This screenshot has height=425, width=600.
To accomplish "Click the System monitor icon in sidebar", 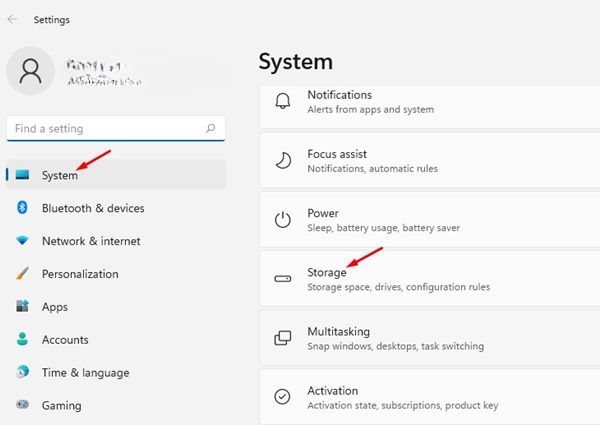I will 22,175.
